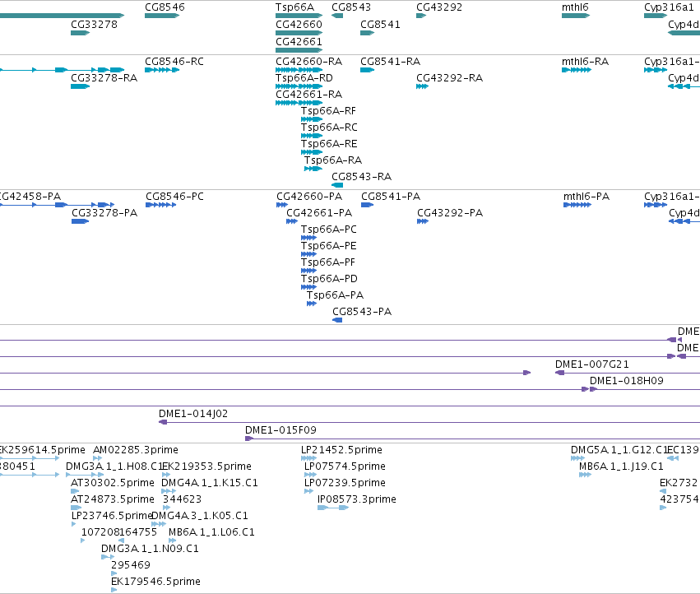The image size is (700, 594).
Task: Click protein CG42661-PA
Action: coord(319,213)
